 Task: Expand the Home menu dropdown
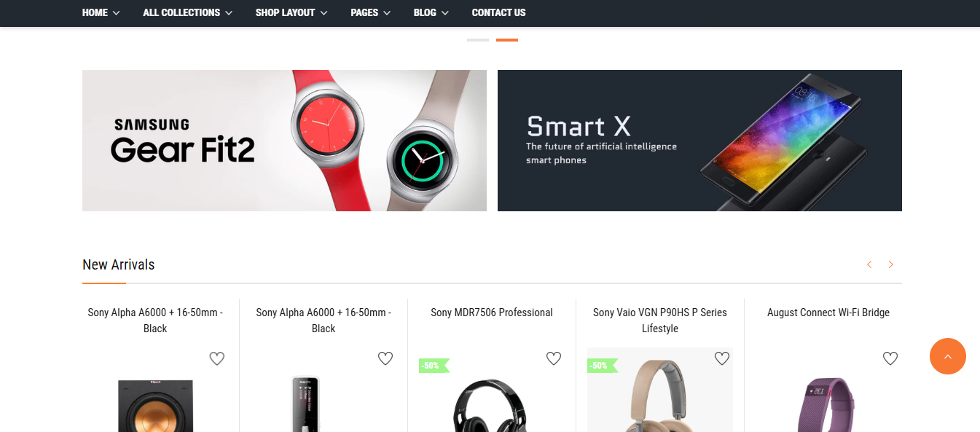click(x=101, y=12)
